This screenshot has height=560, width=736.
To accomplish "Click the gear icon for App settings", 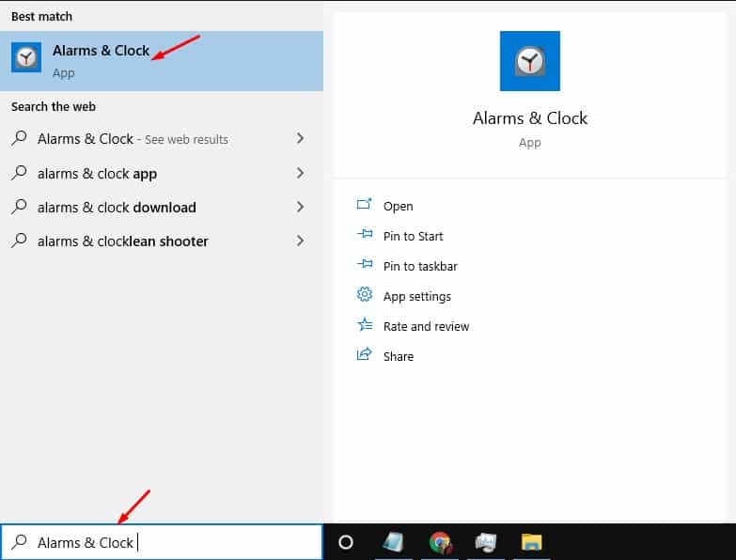I will pyautogui.click(x=365, y=294).
